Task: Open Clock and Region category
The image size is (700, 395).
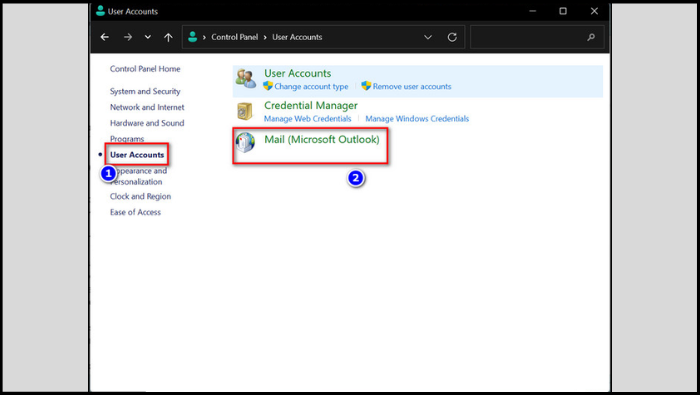Action: pyautogui.click(x=140, y=196)
